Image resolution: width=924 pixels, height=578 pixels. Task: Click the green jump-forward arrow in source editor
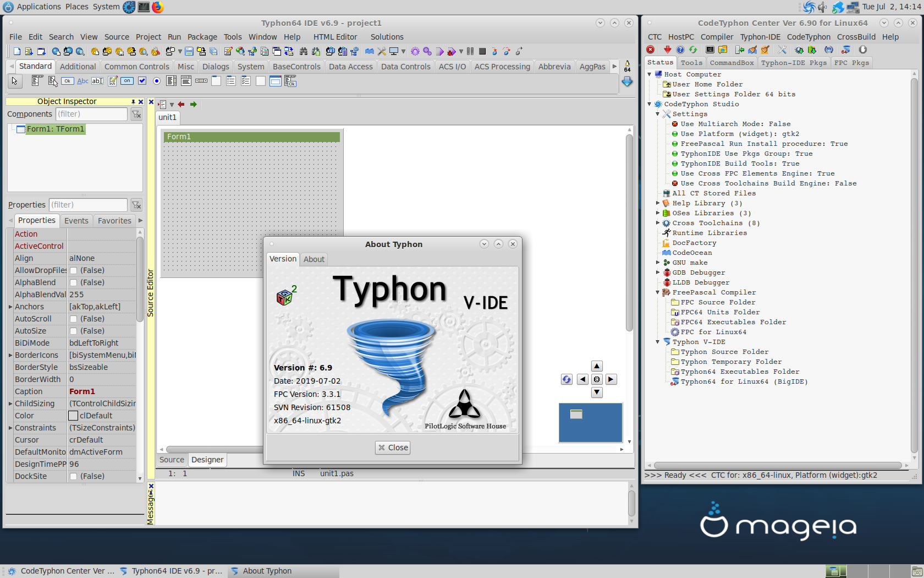pyautogui.click(x=193, y=104)
